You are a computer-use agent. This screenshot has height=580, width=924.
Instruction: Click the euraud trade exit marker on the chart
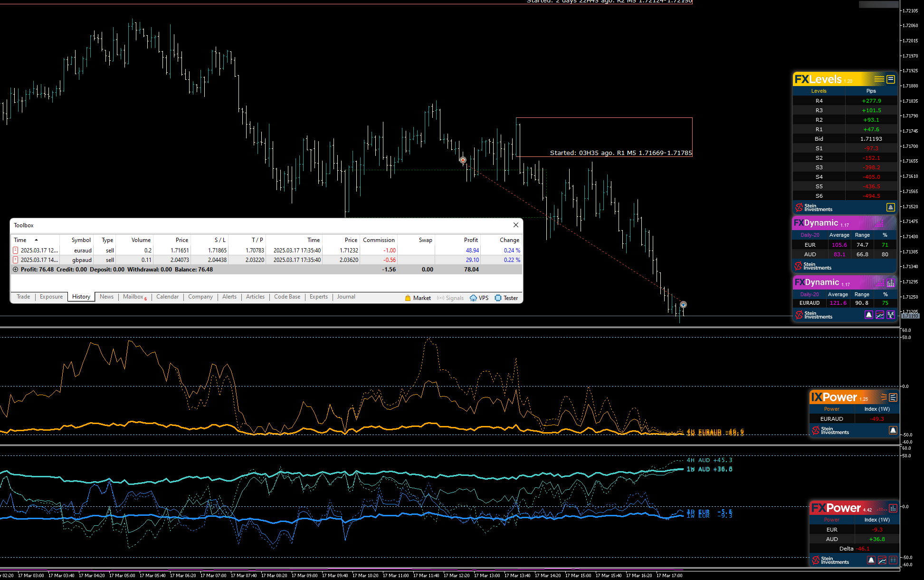pyautogui.click(x=683, y=305)
